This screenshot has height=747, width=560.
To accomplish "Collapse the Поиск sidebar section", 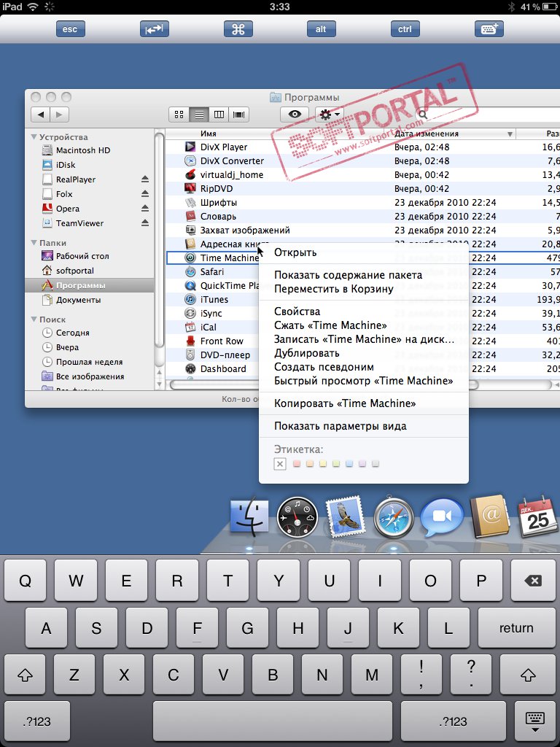I will (34, 320).
